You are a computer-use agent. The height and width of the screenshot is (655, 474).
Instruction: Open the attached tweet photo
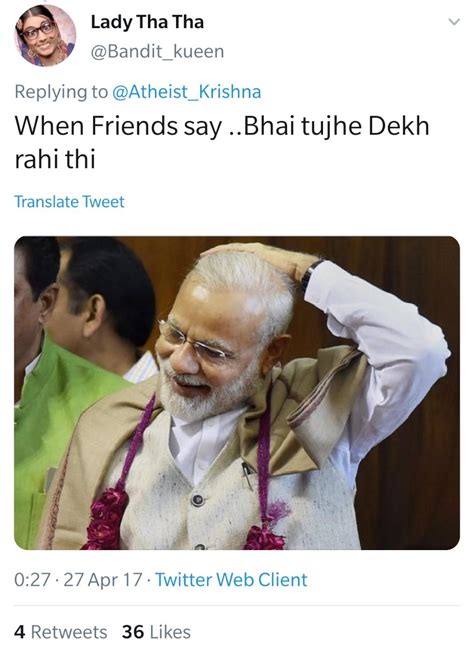tap(237, 393)
